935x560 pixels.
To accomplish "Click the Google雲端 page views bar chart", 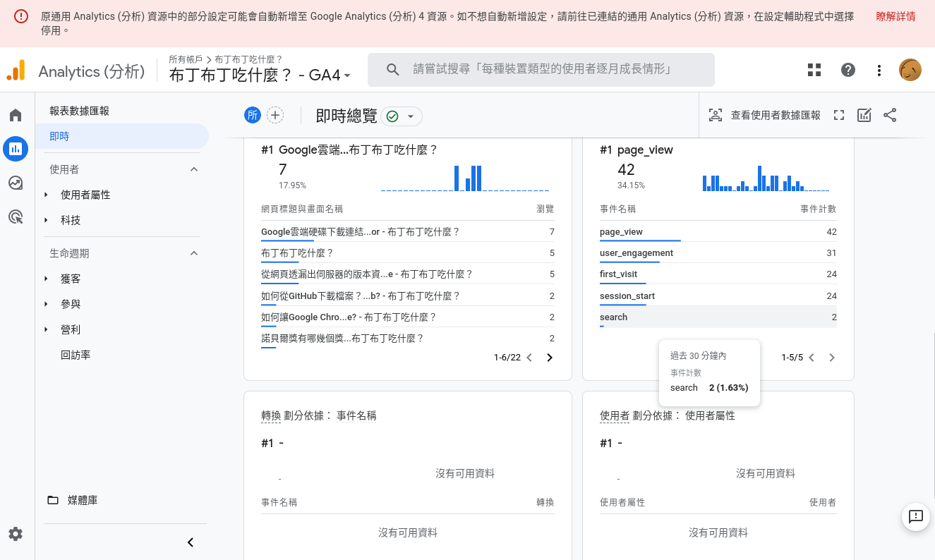I will (x=466, y=178).
